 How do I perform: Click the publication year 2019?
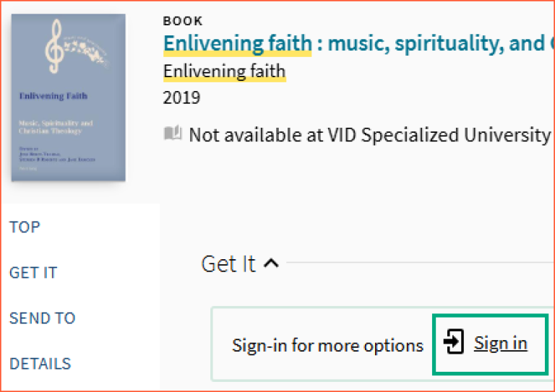[182, 97]
